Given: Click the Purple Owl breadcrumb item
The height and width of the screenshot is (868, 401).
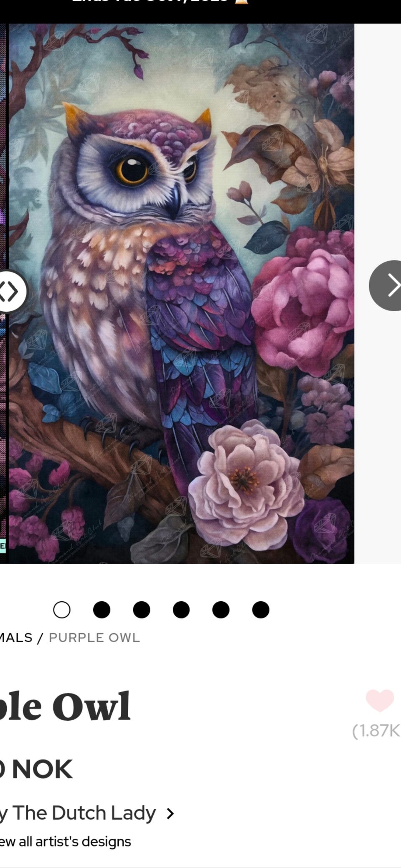Looking at the screenshot, I should [94, 638].
